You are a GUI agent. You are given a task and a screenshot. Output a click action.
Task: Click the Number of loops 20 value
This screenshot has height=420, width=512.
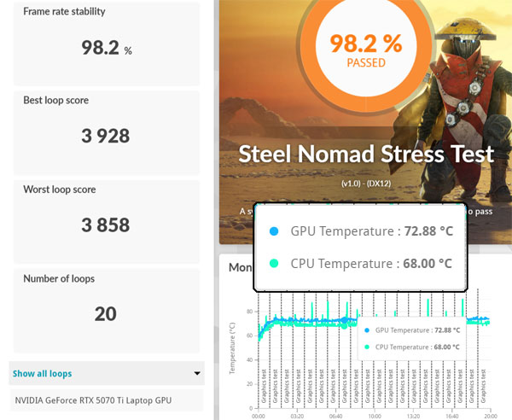point(105,313)
